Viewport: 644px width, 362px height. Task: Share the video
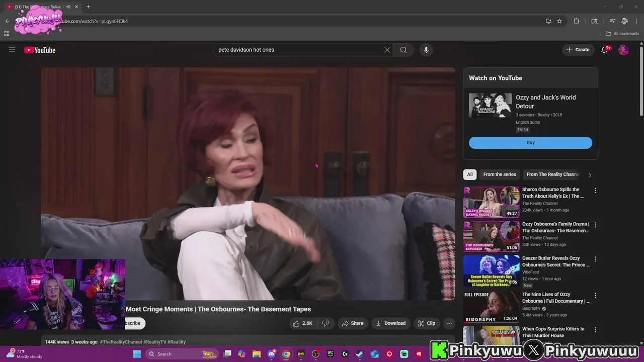click(x=352, y=323)
